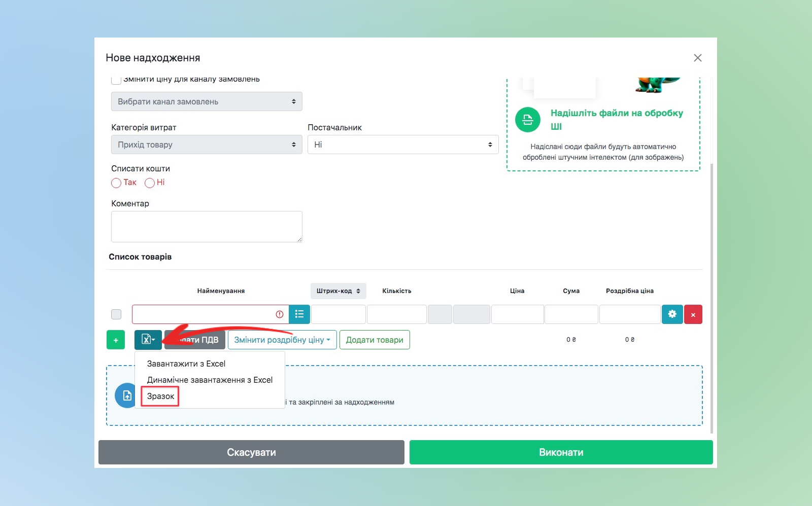Viewport: 812px width, 506px height.
Task: Choose Завантажити з Excel menu item
Action: coord(186,364)
